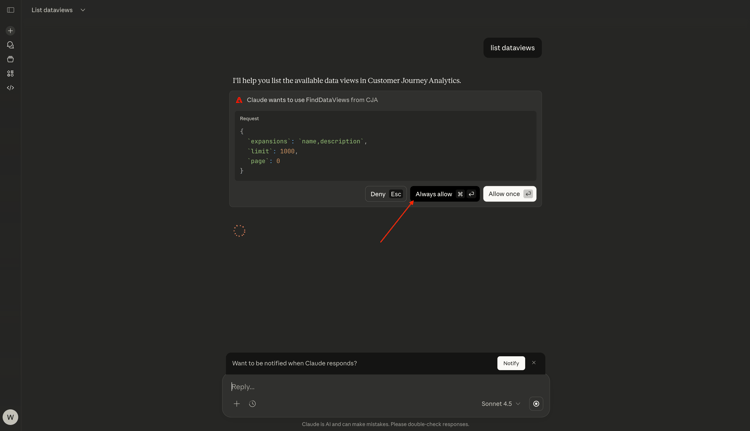This screenshot has width=750, height=431.
Task: Click 'Want to be notified' banner text
Action: [295, 363]
